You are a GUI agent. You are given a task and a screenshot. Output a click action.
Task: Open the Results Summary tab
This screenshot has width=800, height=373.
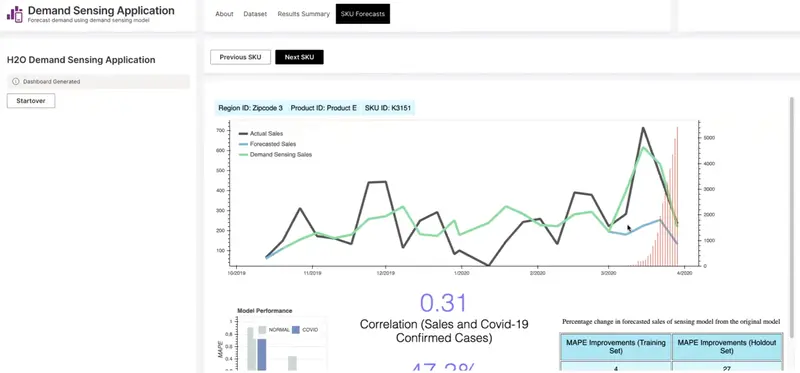(304, 14)
